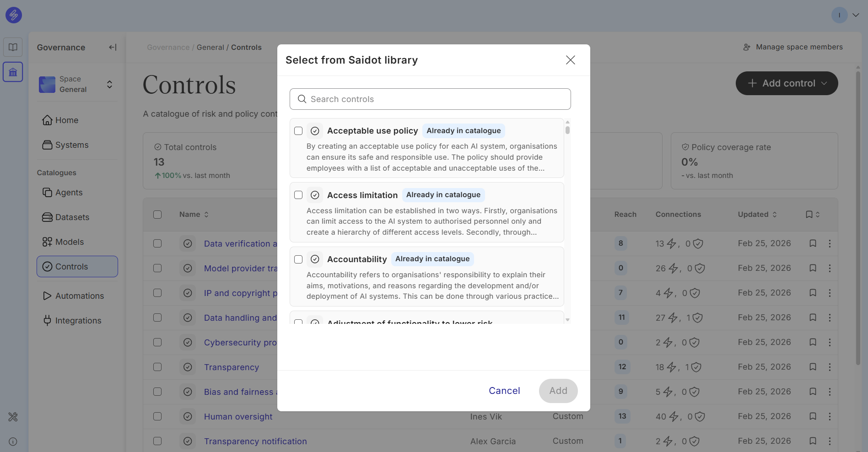Screen dimensions: 868x452
Task: Bookmark the Human oversight control row
Action: (x=813, y=416)
